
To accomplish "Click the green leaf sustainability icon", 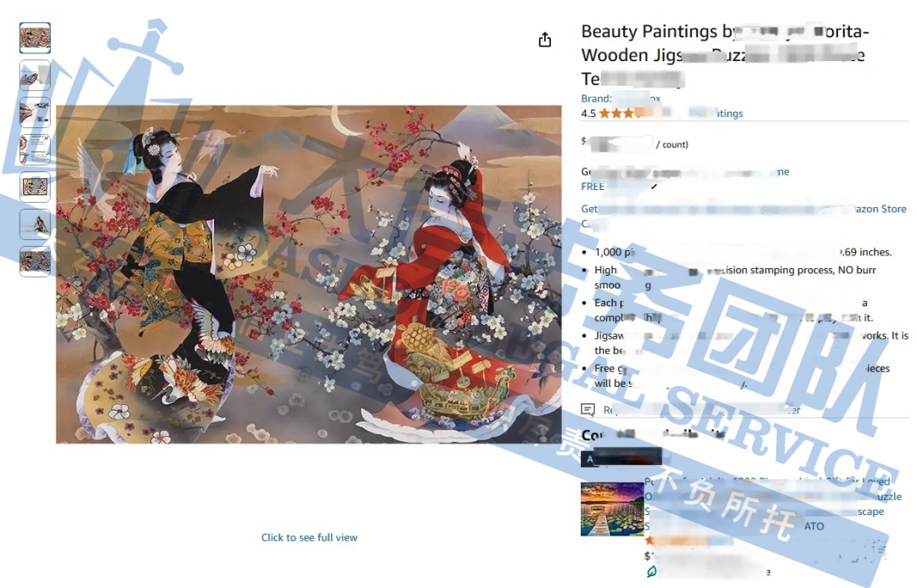I will coord(651,572).
